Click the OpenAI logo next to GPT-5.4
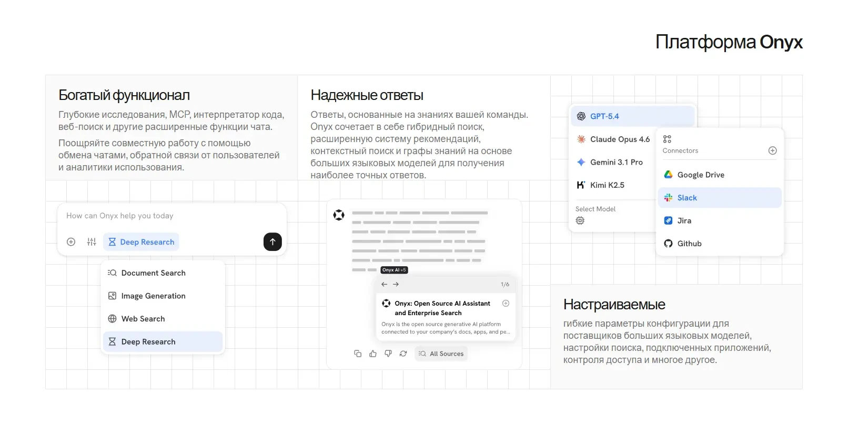This screenshot has height=434, width=868. click(x=581, y=116)
